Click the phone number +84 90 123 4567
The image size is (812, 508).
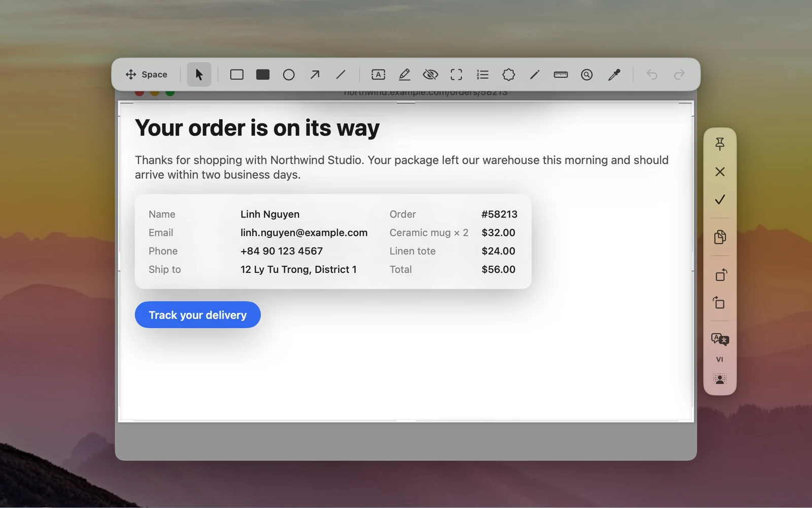[x=281, y=251]
